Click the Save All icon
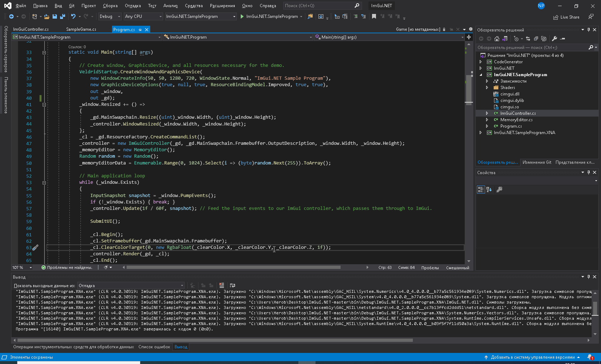601x364 pixels. point(63,16)
